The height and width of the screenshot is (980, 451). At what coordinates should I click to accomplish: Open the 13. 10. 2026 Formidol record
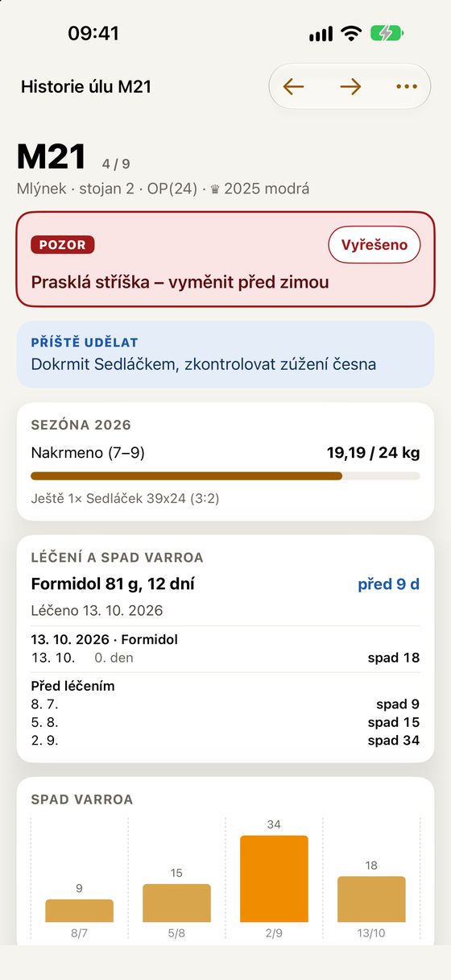(x=225, y=649)
